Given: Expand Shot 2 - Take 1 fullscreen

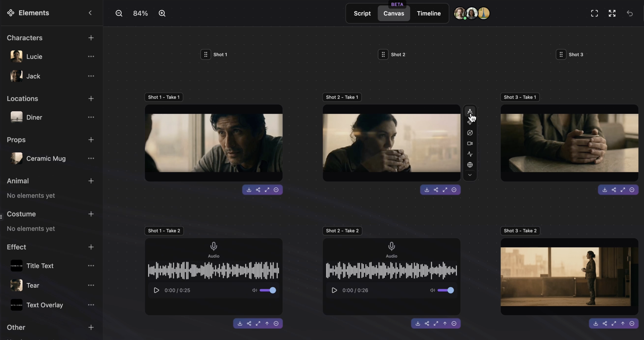Looking at the screenshot, I should pyautogui.click(x=445, y=190).
